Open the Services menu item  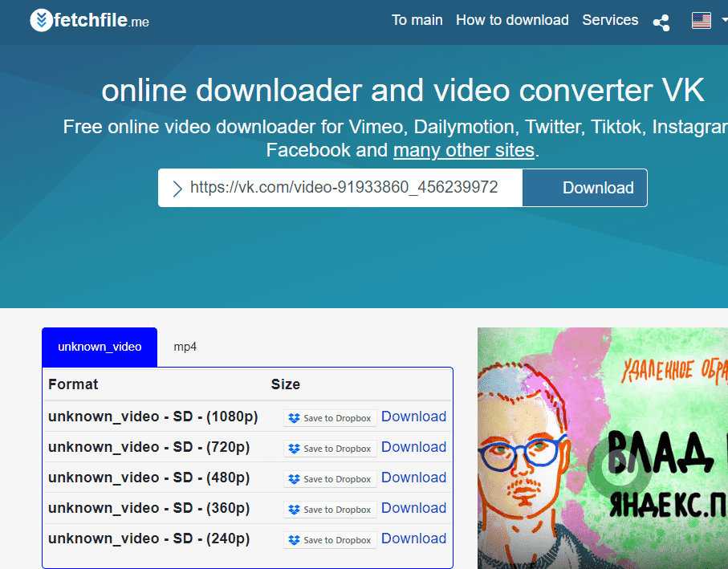pyautogui.click(x=610, y=20)
